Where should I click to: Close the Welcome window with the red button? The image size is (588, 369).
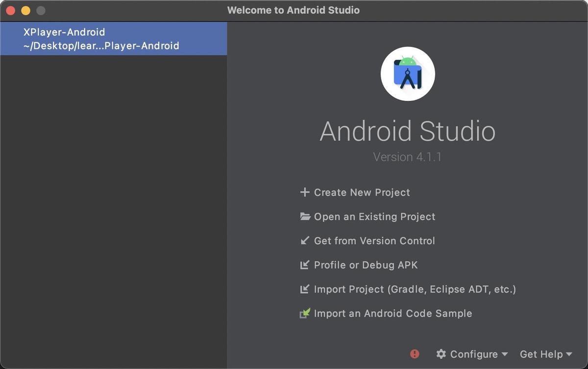pos(10,10)
